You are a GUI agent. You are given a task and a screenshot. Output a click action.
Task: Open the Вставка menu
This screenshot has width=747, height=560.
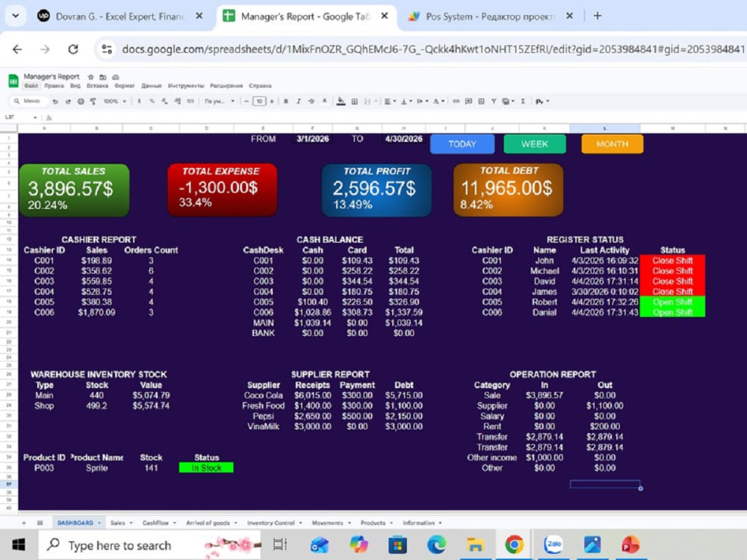pyautogui.click(x=97, y=86)
